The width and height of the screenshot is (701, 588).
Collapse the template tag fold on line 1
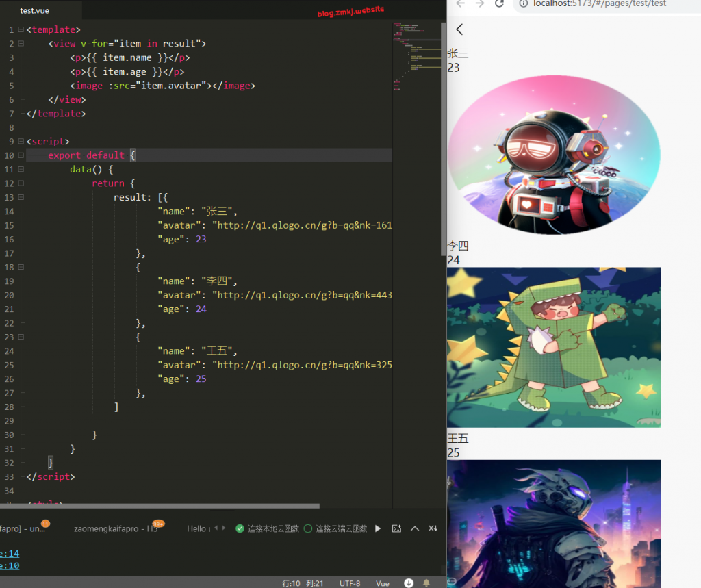pyautogui.click(x=21, y=30)
